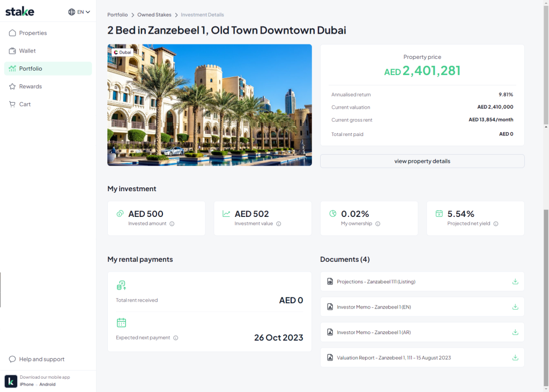The height and width of the screenshot is (392, 549).
Task: Click the Help and support chat icon
Action: point(12,359)
